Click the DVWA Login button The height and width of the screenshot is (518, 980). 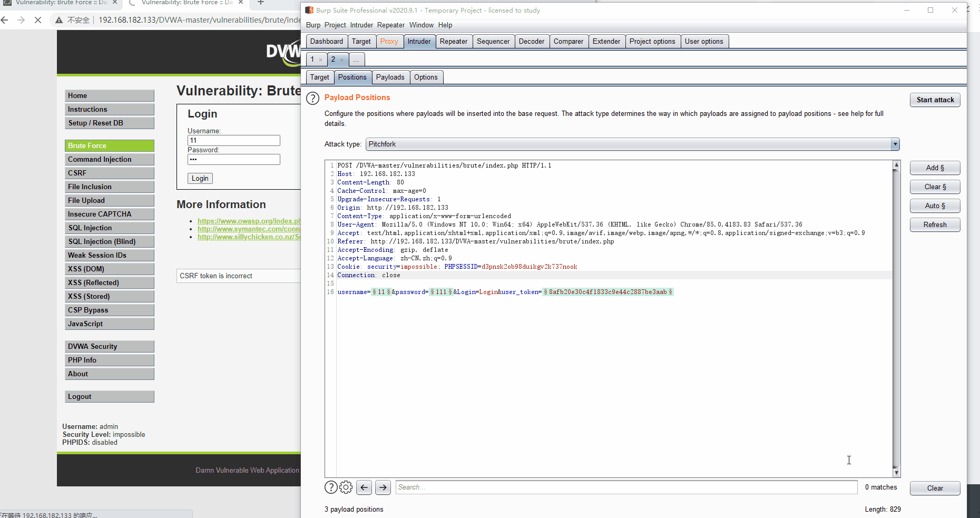point(200,179)
